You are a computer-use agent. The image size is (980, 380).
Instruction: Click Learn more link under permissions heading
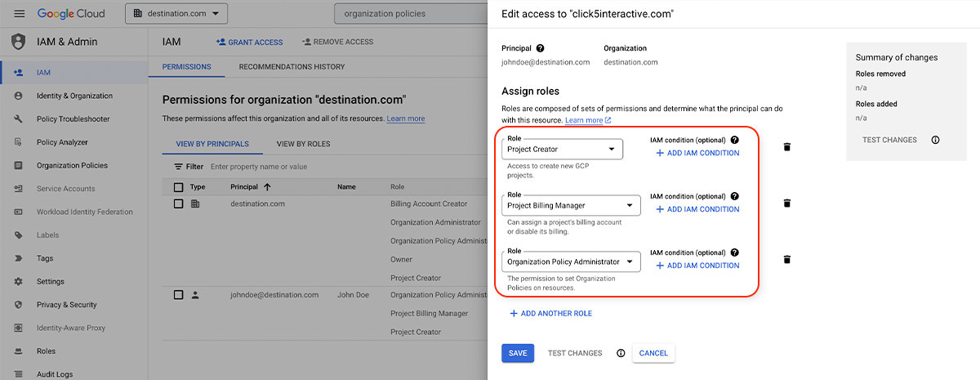point(406,118)
